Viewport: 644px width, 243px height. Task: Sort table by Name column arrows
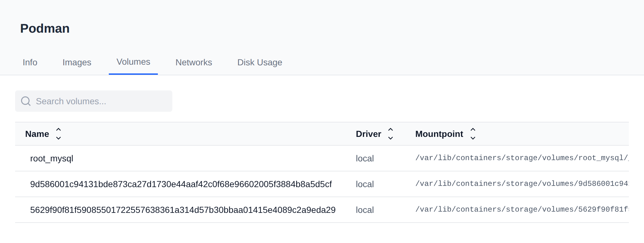58,134
